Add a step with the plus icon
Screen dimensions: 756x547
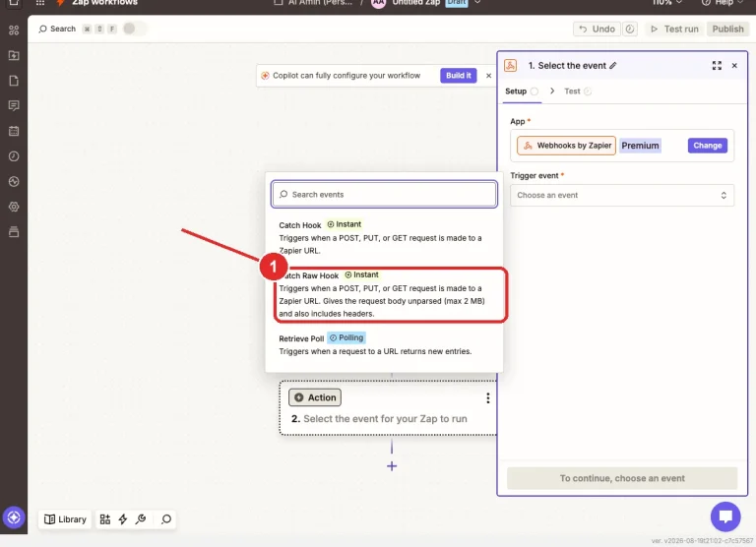pos(392,466)
